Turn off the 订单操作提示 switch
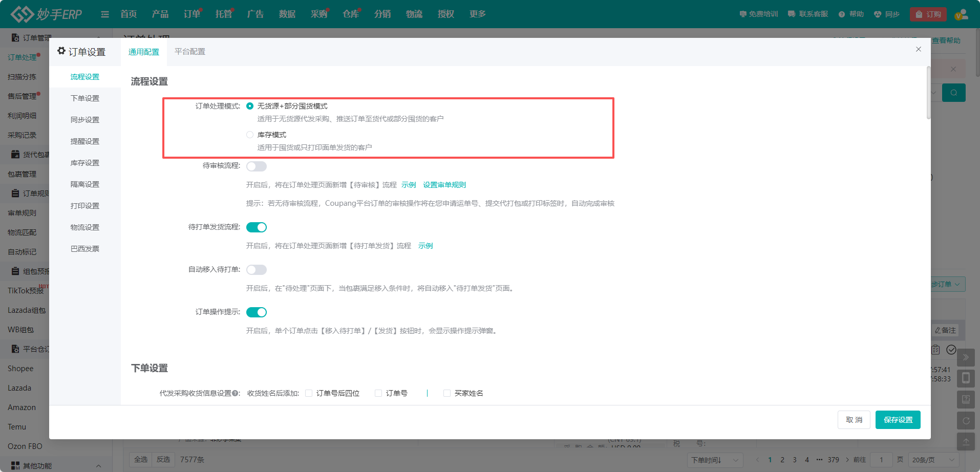This screenshot has height=472, width=980. click(257, 312)
